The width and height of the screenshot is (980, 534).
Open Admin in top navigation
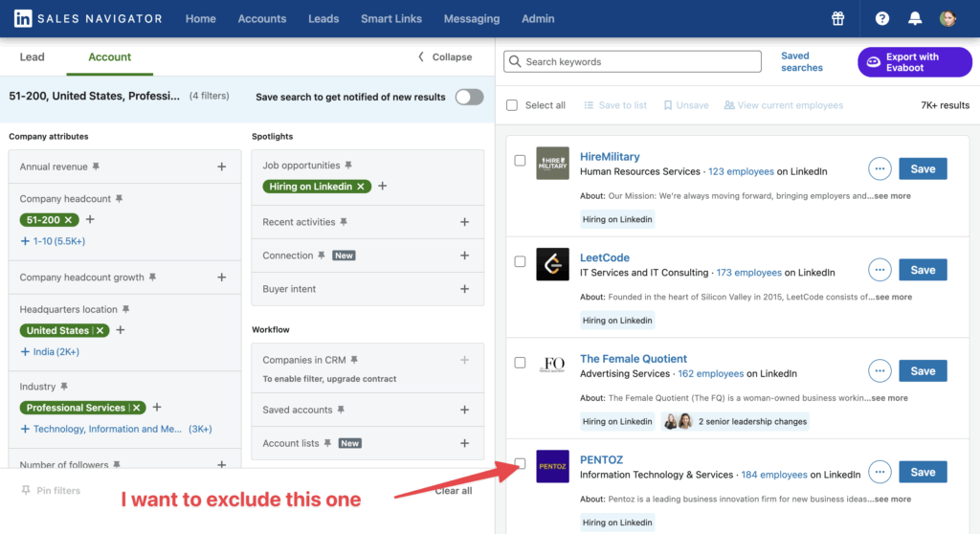pyautogui.click(x=538, y=19)
